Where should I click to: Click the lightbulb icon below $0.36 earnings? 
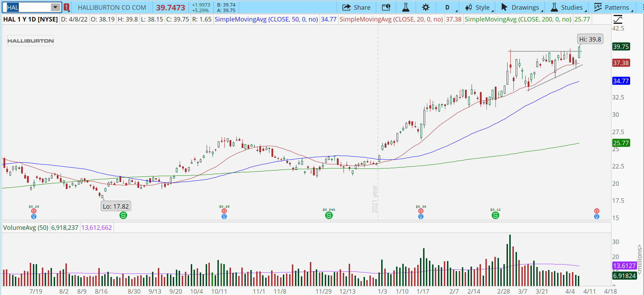click(x=421, y=217)
